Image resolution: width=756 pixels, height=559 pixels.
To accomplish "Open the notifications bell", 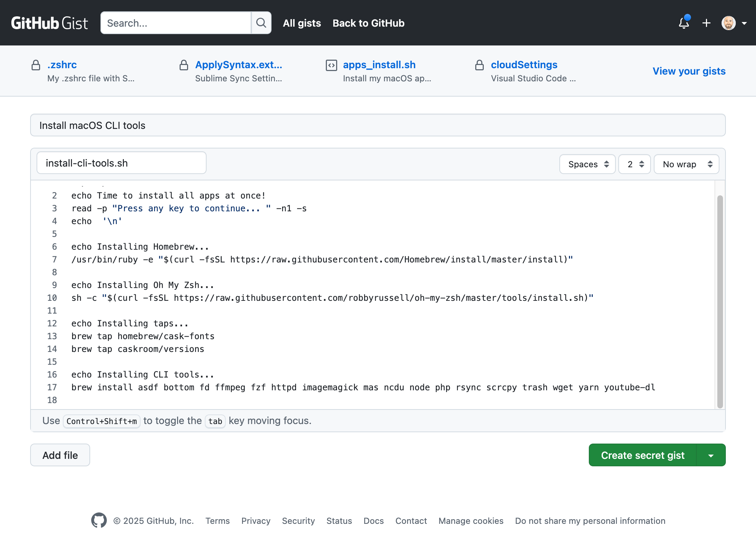I will (684, 23).
